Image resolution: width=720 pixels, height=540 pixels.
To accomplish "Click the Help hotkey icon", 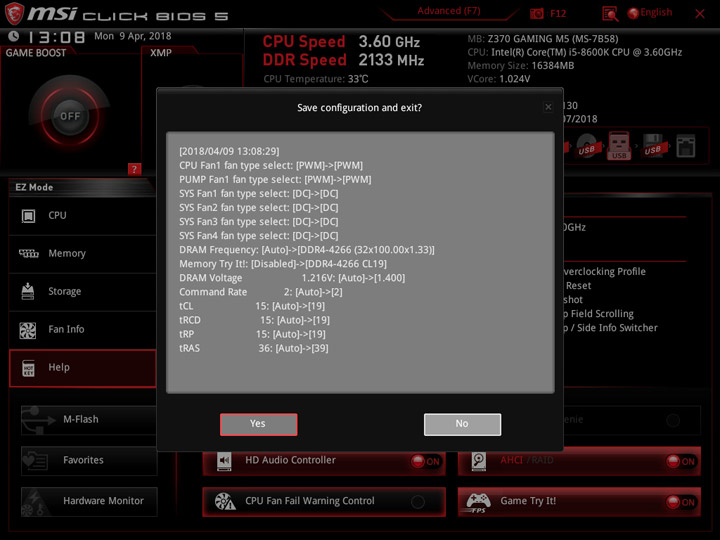I will tap(28, 368).
